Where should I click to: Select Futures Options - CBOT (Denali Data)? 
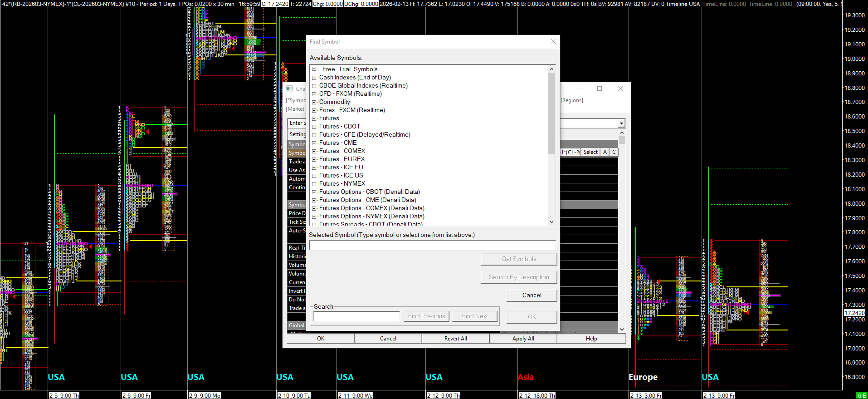coord(370,192)
